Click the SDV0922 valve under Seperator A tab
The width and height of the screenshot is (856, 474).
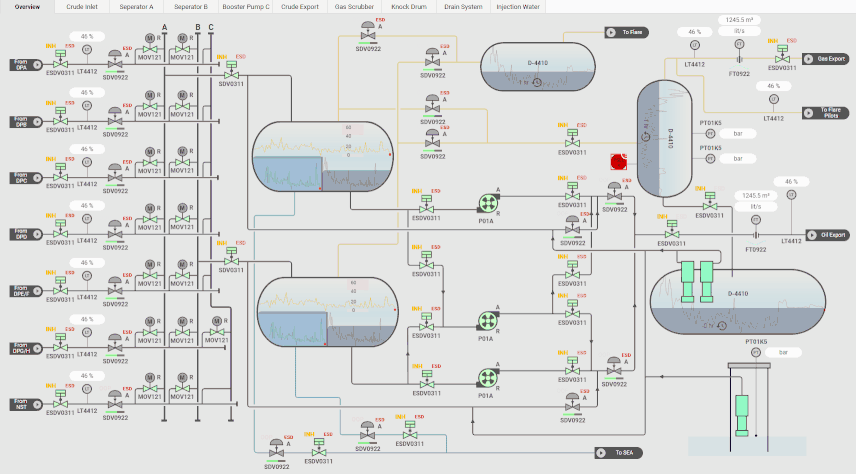[369, 34]
